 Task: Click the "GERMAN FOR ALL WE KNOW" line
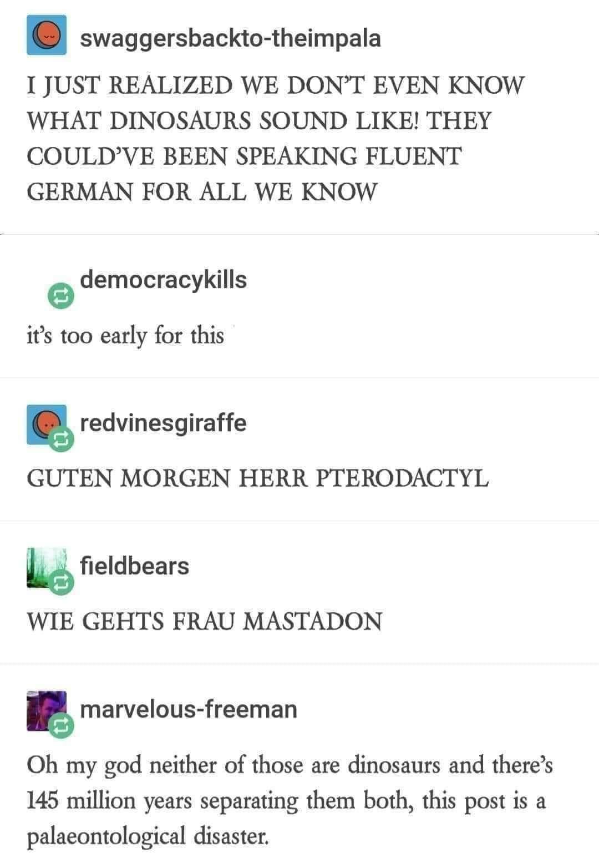click(x=202, y=191)
